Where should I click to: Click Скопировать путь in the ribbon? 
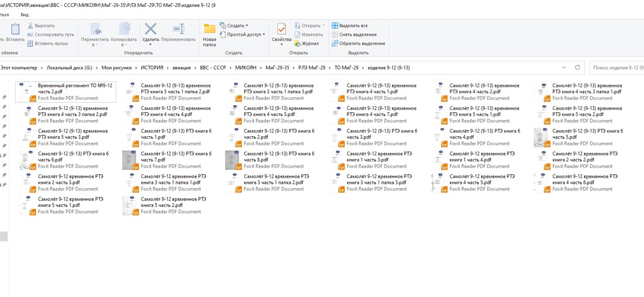tap(51, 34)
